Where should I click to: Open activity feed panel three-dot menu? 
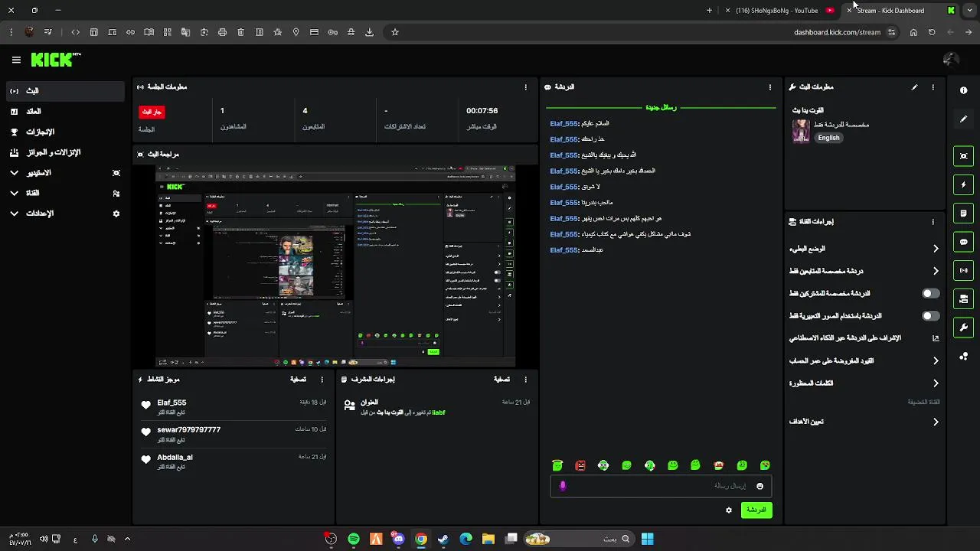point(322,380)
